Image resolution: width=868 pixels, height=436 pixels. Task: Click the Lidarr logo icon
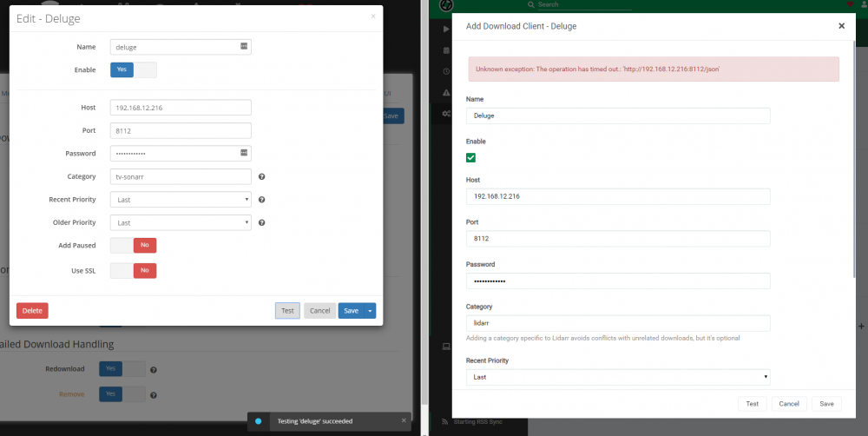click(x=446, y=5)
